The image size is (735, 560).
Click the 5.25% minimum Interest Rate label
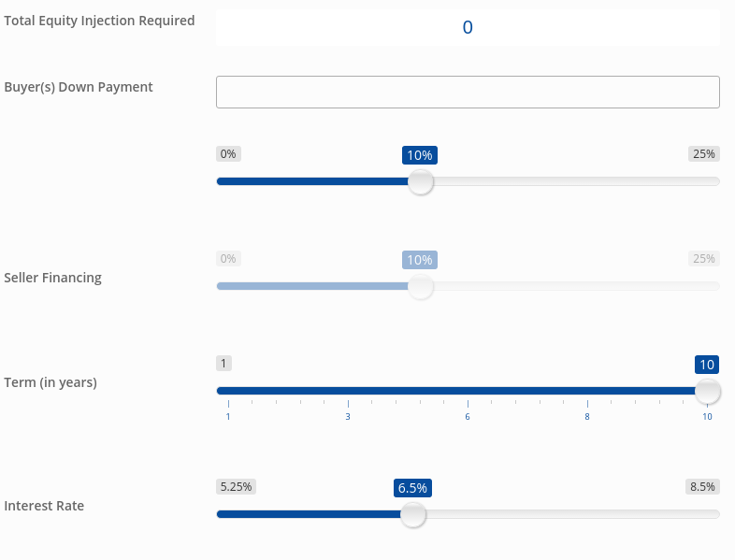tap(236, 487)
